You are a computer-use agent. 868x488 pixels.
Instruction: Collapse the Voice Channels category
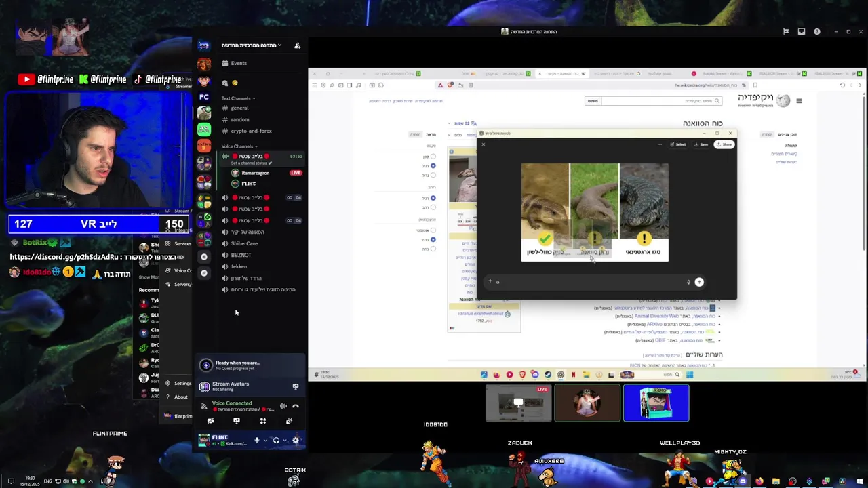[239, 146]
